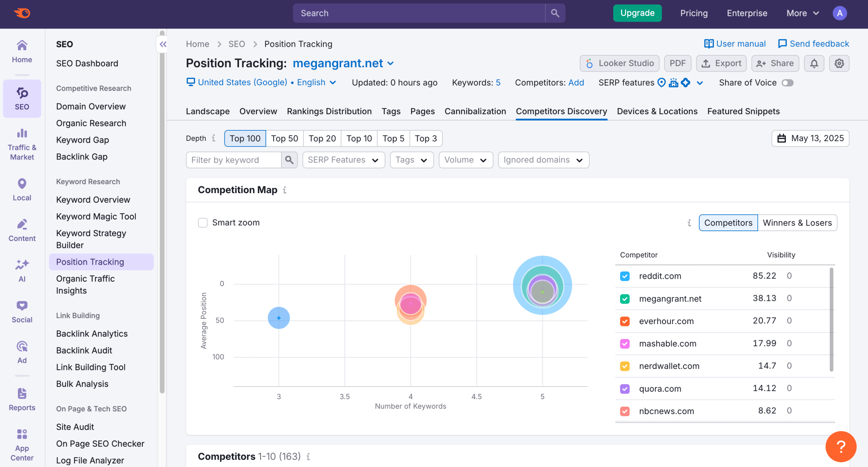Click the Add competitors link
The image size is (868, 467).
pyautogui.click(x=576, y=82)
